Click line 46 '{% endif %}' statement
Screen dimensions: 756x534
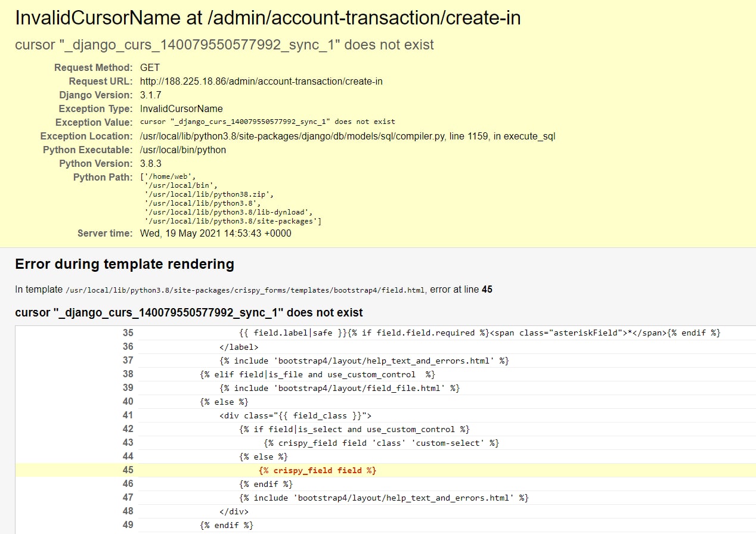click(265, 484)
